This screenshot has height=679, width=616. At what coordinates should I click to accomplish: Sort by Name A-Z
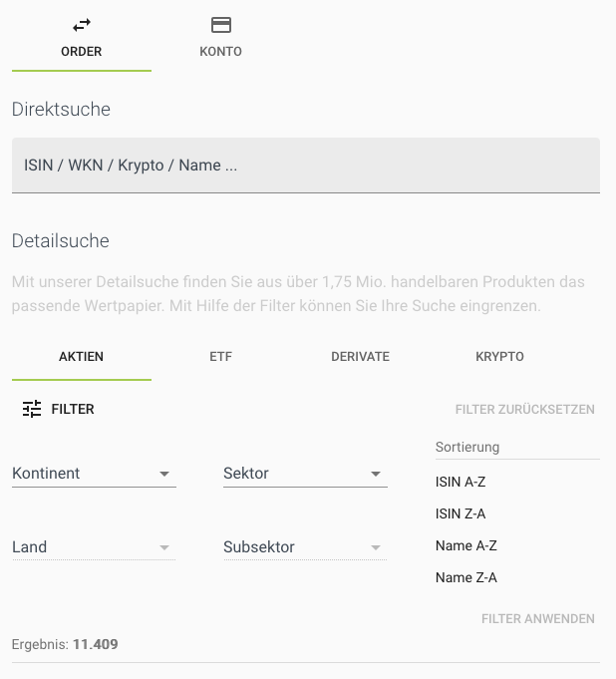coord(465,545)
